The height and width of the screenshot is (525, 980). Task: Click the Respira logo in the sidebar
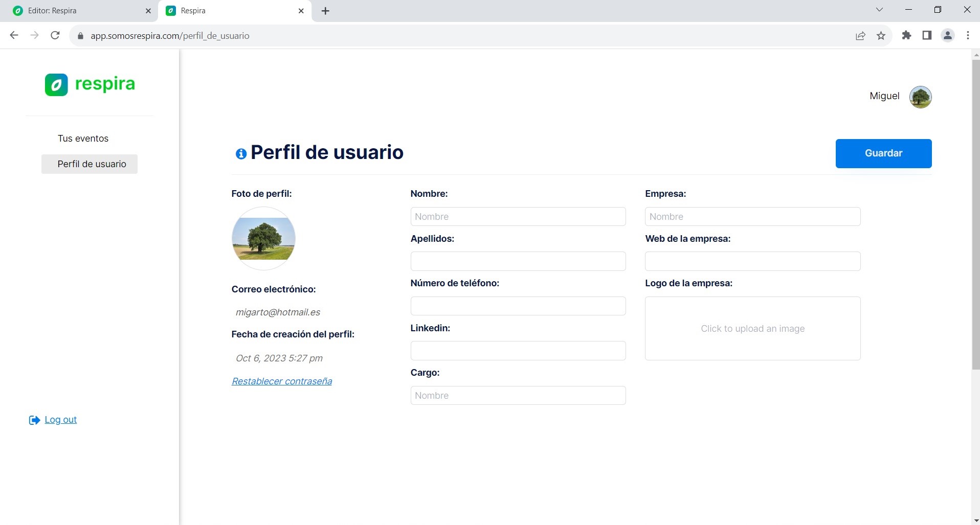click(x=90, y=84)
